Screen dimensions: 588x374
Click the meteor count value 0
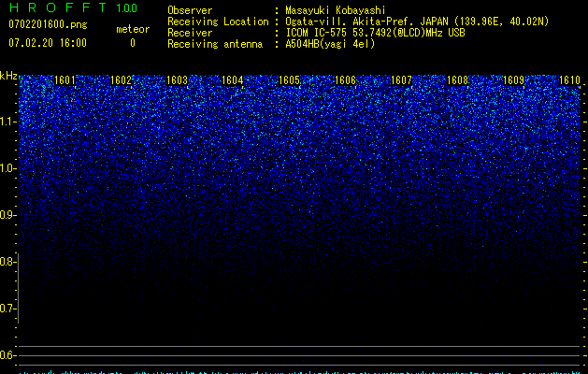point(133,43)
